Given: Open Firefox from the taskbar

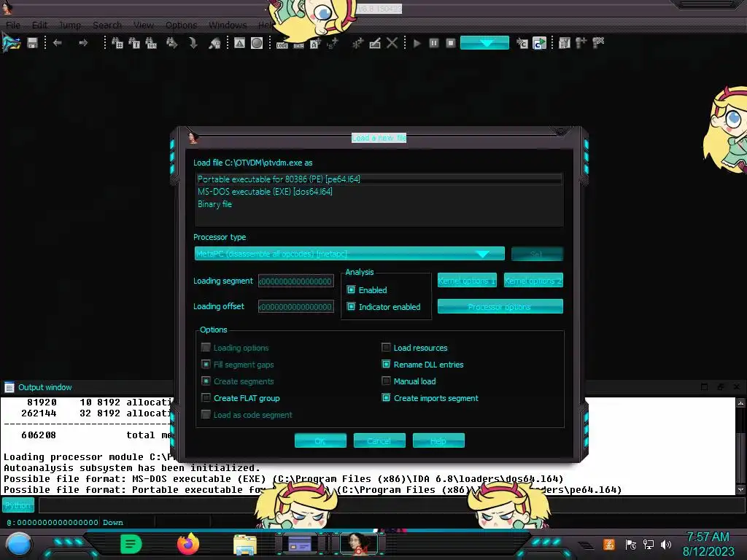Looking at the screenshot, I should (x=188, y=544).
